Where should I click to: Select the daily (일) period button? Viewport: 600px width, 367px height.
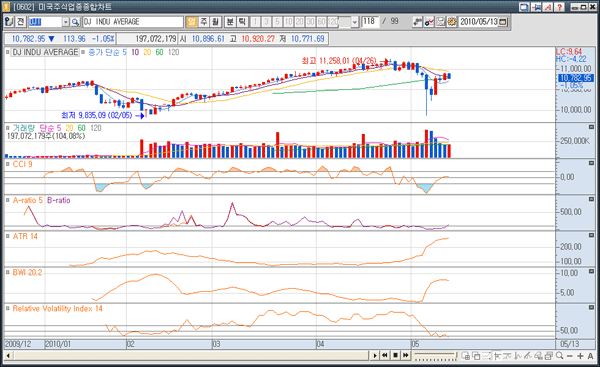[191, 22]
